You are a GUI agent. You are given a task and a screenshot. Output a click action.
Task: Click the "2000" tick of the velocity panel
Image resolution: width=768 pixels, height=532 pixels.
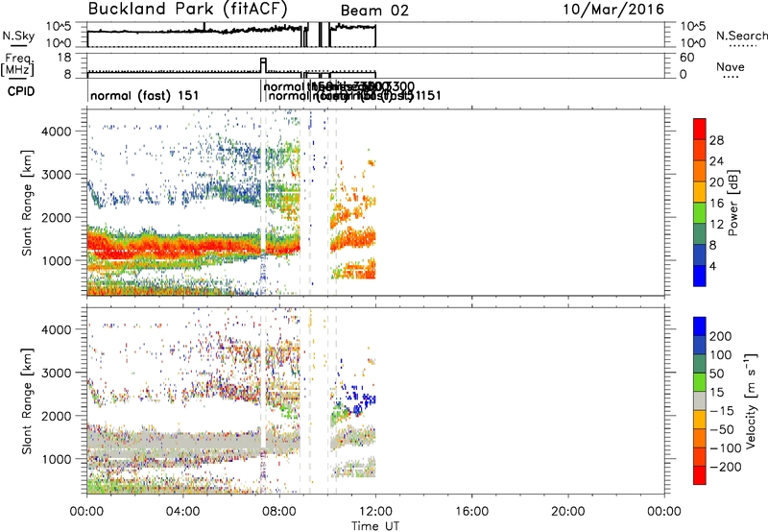point(57,416)
